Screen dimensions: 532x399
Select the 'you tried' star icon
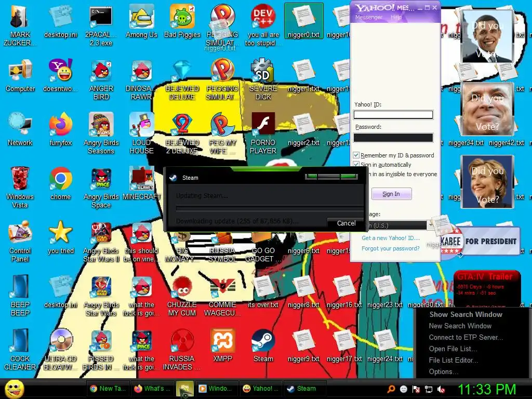click(61, 238)
